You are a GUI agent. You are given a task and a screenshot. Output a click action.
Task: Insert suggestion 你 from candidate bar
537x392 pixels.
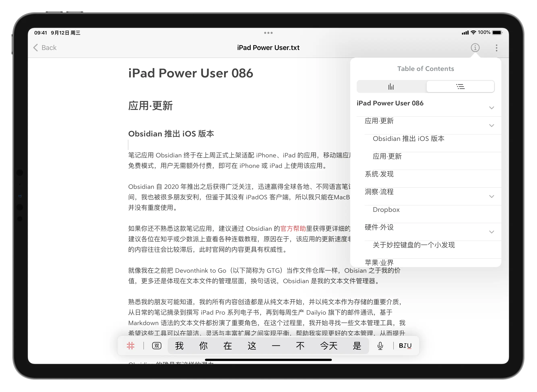tap(203, 345)
